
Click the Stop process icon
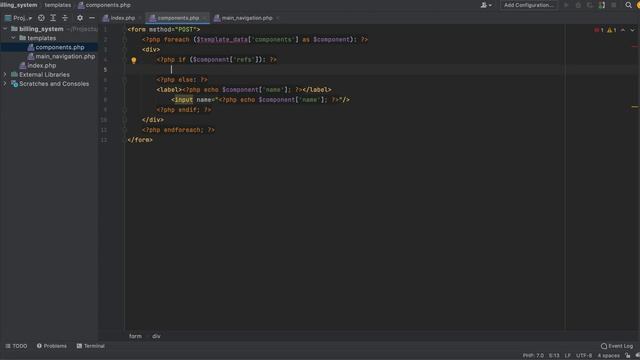(x=613, y=5)
